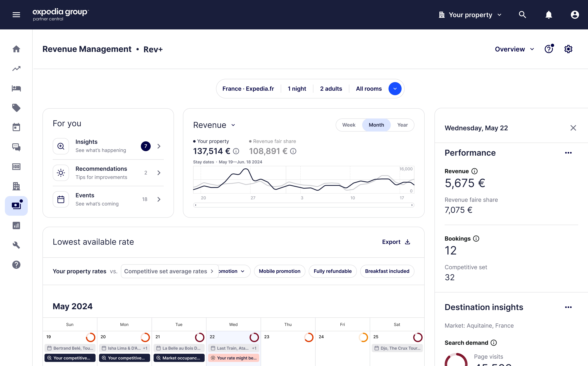588x366 pixels.
Task: Click the user account profile icon
Action: point(575,15)
